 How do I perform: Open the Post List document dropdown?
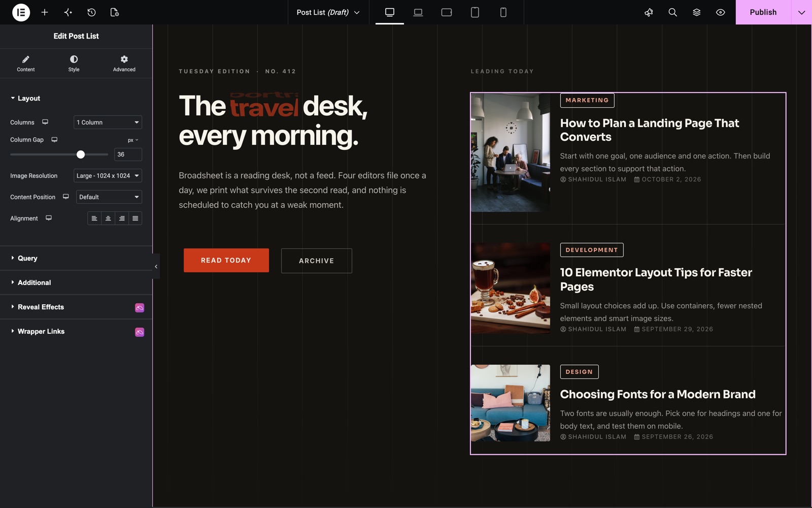(328, 12)
